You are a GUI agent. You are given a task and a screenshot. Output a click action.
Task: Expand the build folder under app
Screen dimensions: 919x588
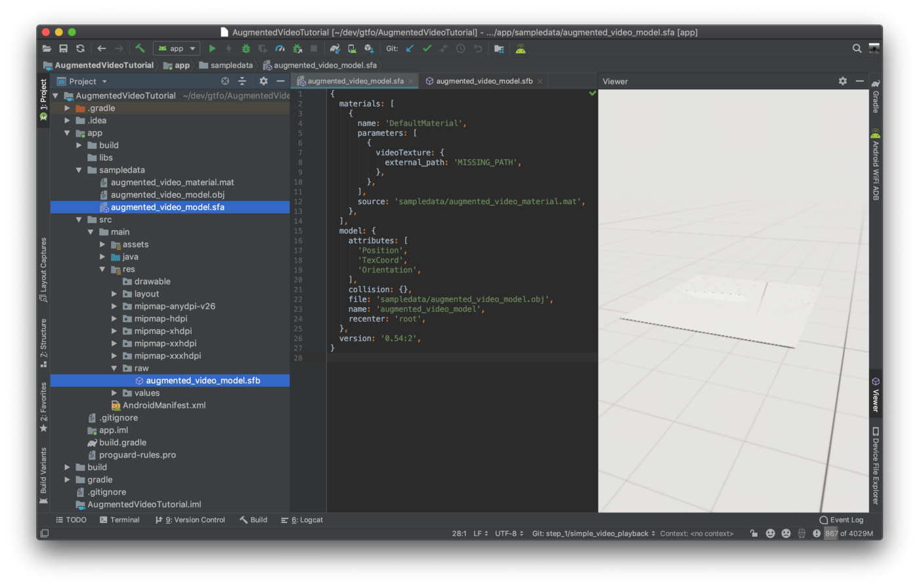[x=78, y=145]
